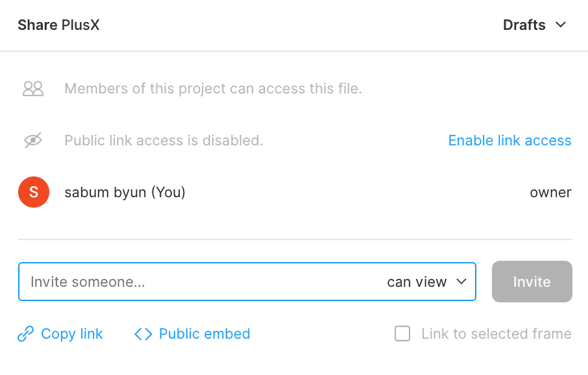This screenshot has height=375, width=588.
Task: Click the chain link icon
Action: (x=26, y=334)
